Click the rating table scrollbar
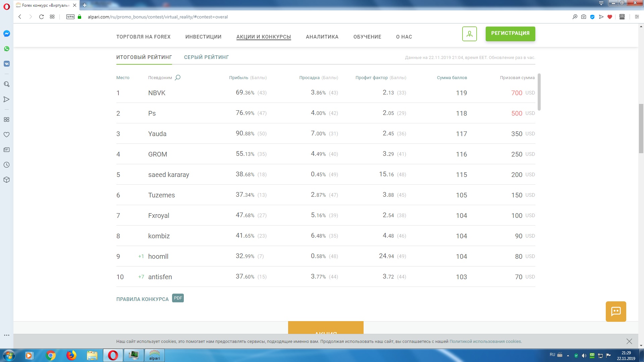The image size is (644, 362). coord(539,92)
